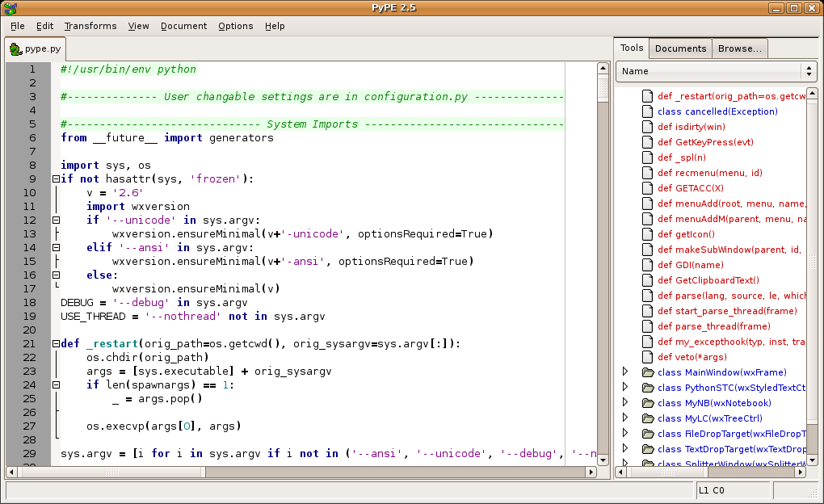Click the document icon beside "def GetKeyPress(evt)"
Screen dimensions: 824x504
click(647, 142)
